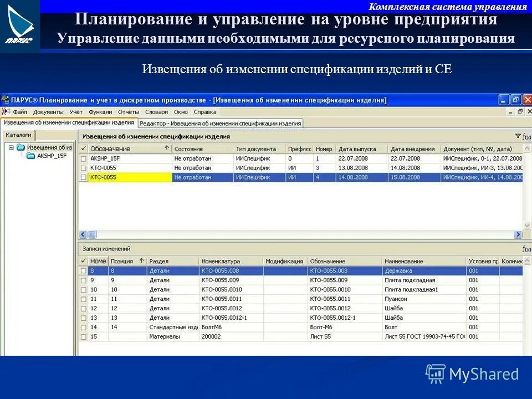Viewport: 532px width, 399px height.
Task: Click the horizontal scrollbar thumb in notices table
Action: [93, 234]
